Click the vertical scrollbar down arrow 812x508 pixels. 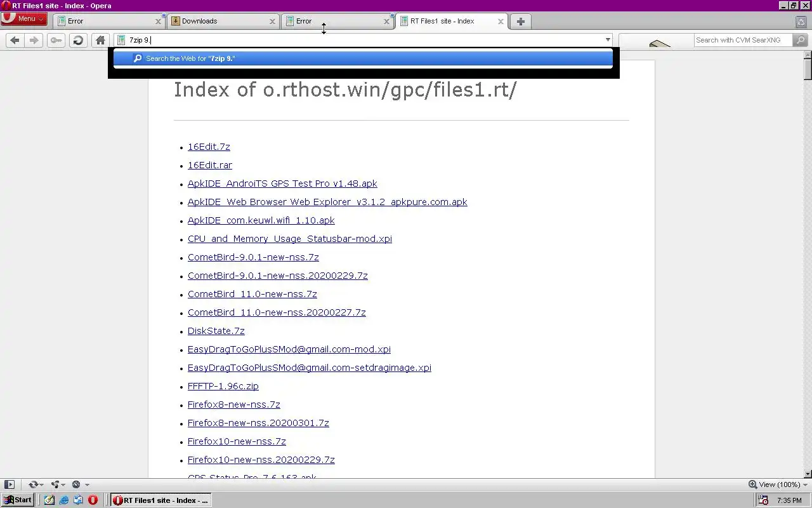[x=808, y=474]
